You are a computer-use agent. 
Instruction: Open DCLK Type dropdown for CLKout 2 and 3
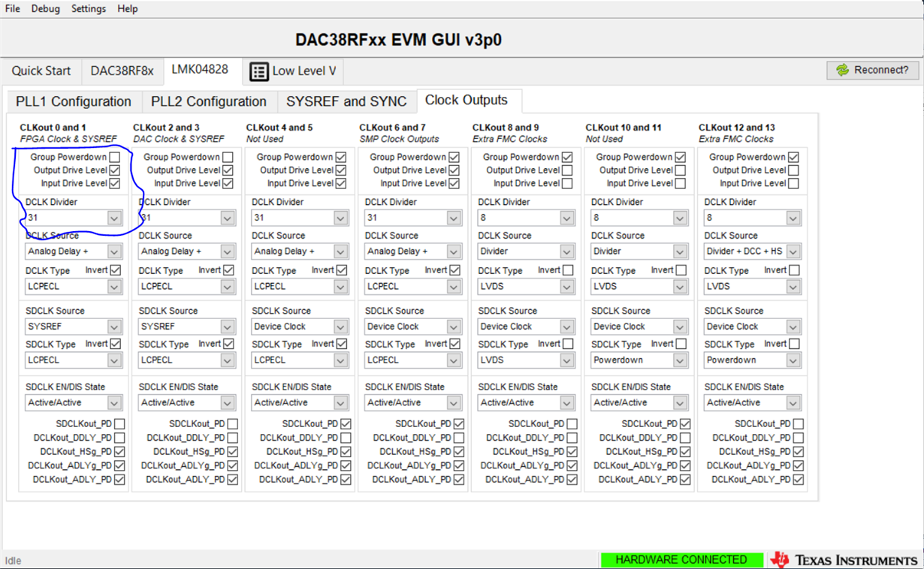186,286
